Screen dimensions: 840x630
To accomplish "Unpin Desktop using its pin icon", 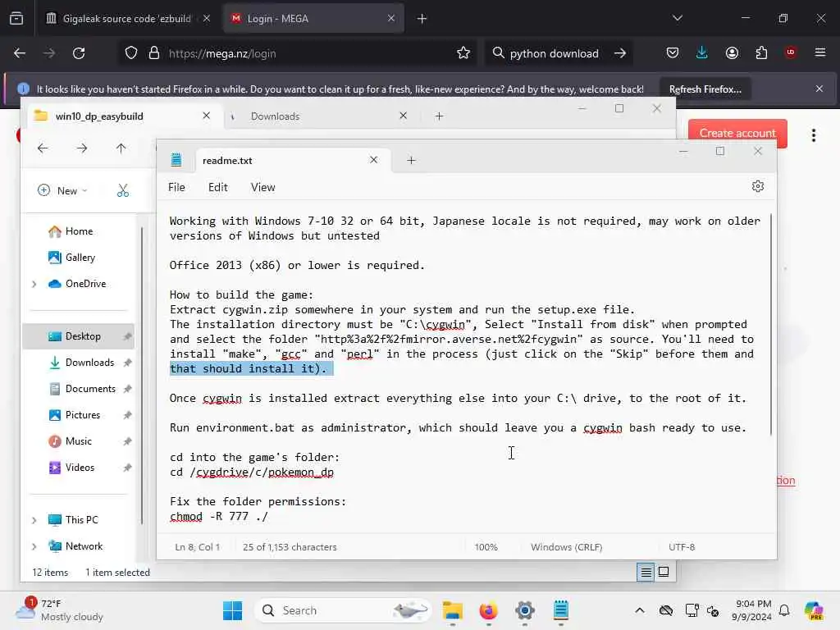I will (127, 336).
